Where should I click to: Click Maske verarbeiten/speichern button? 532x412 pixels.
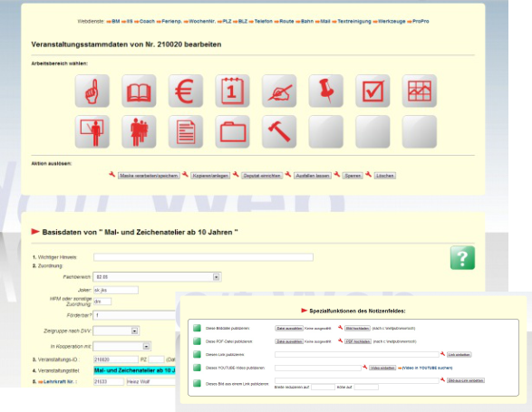149,176
